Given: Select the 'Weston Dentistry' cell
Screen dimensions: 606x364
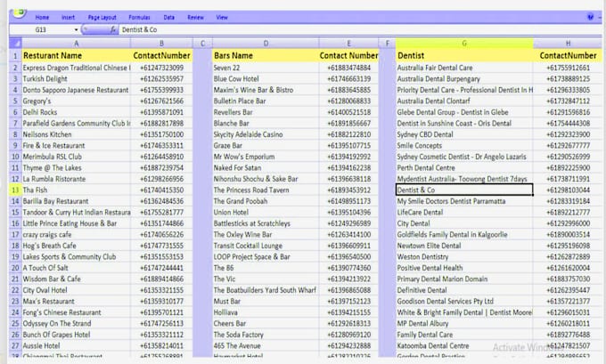Looking at the screenshot, I should 464,256.
